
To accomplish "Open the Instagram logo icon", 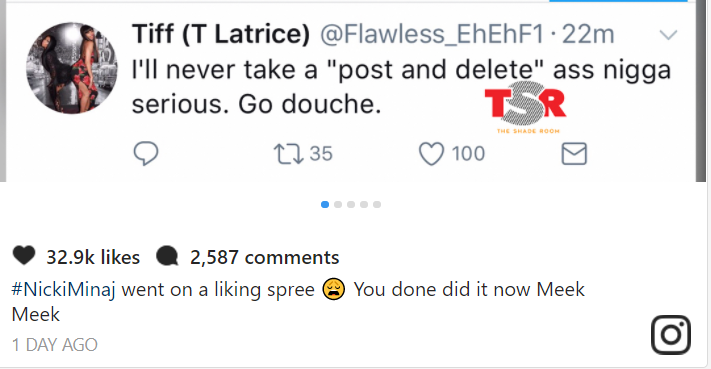I will tap(671, 335).
